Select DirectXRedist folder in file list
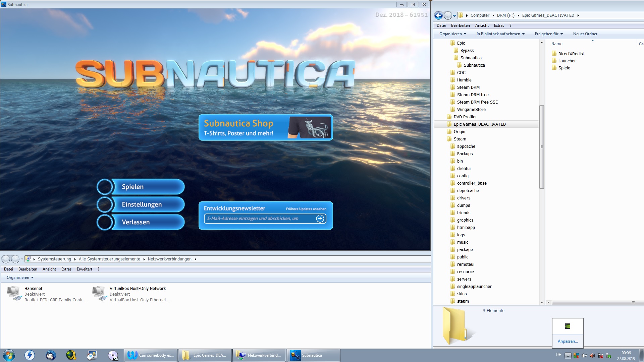The image size is (644, 362). point(568,54)
